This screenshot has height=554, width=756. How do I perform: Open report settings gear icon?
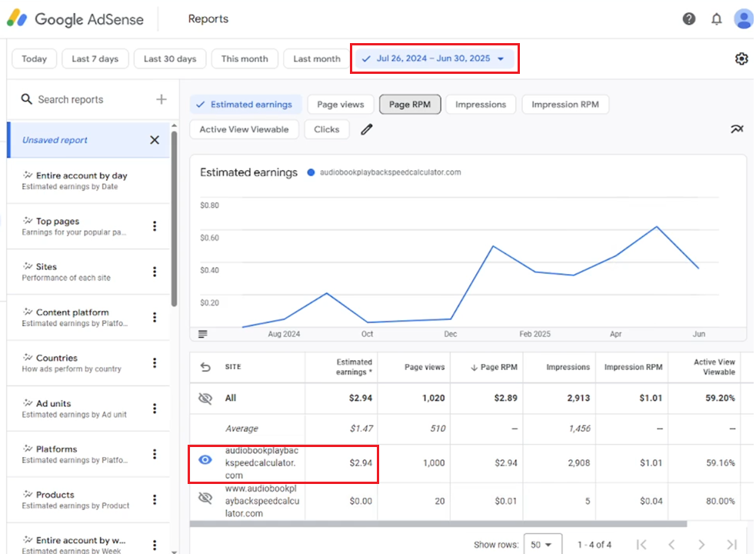741,59
